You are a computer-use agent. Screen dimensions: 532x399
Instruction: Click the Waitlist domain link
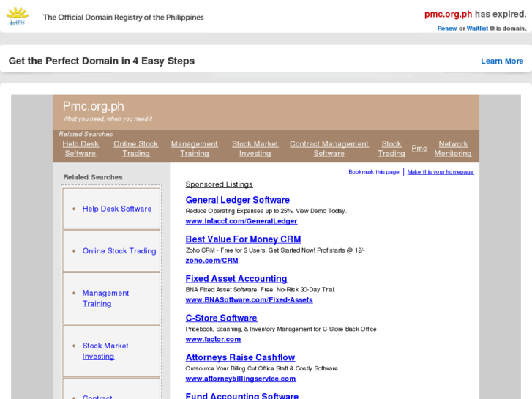click(x=477, y=29)
